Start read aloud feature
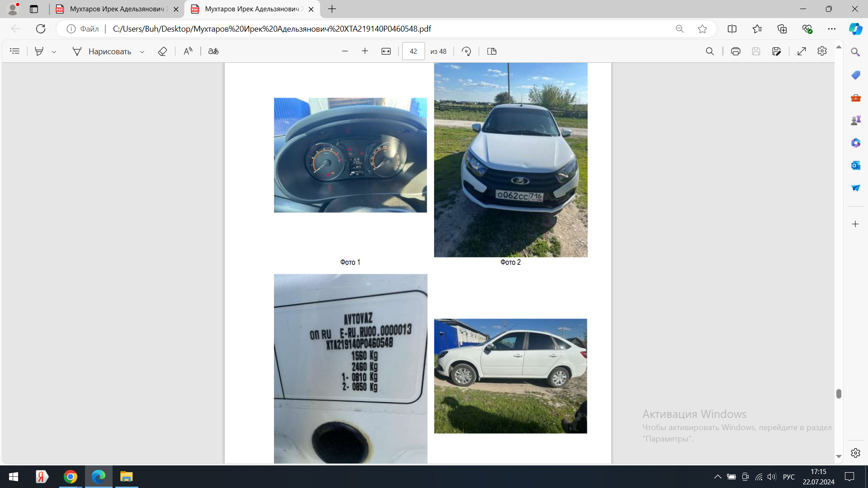Image resolution: width=868 pixels, height=488 pixels. [x=188, y=52]
